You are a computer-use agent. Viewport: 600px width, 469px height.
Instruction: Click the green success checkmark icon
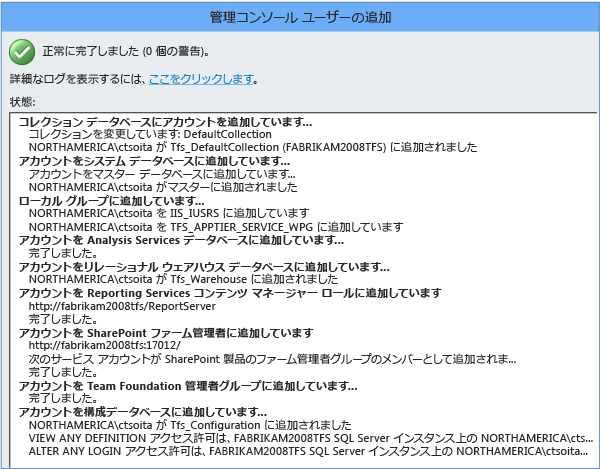tap(22, 52)
